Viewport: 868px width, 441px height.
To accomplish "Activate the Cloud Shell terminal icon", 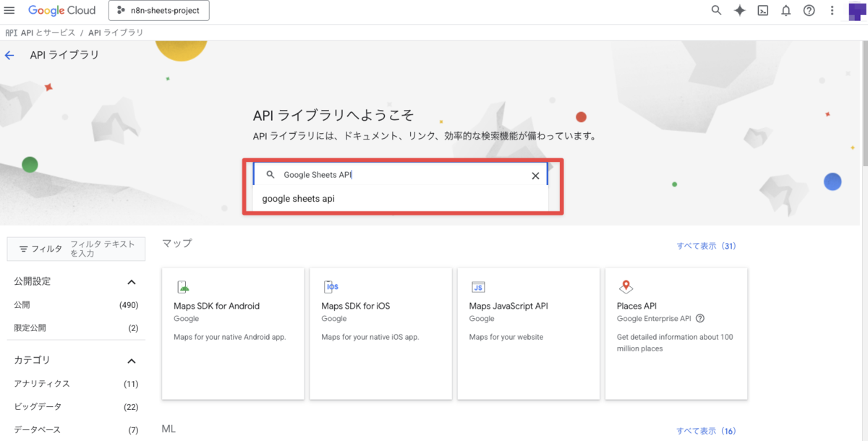I will 762,11.
